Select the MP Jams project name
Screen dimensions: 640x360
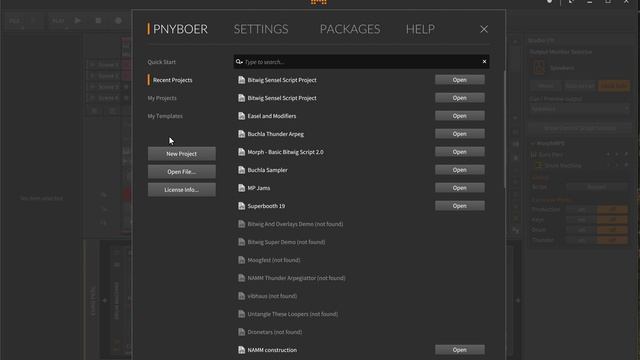coord(259,188)
